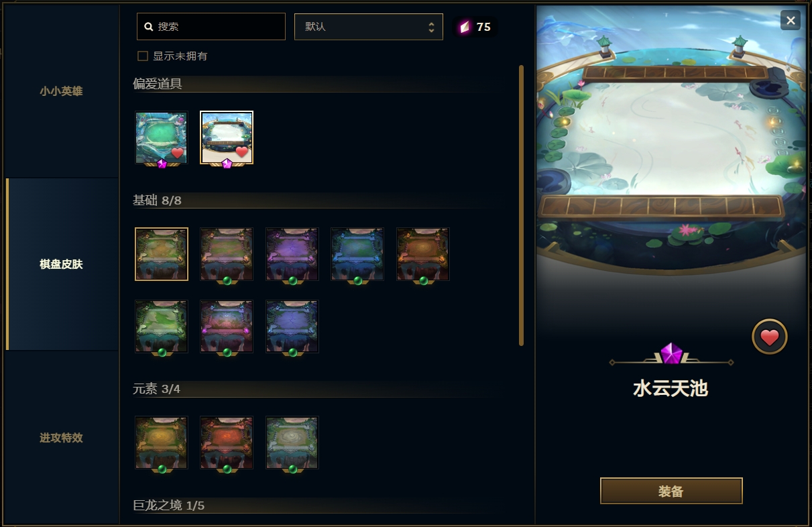
Task: Click the vertical scrollbar of the skin list
Action: click(521, 205)
